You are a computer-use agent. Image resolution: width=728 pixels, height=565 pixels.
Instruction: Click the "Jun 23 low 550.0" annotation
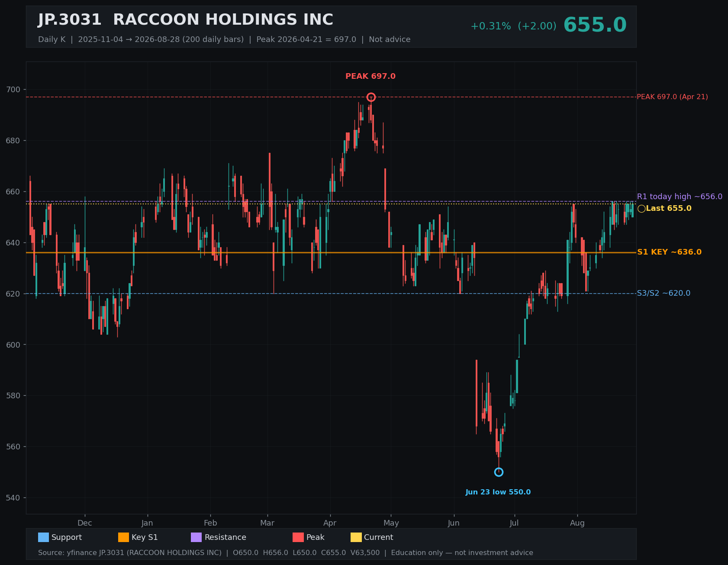tap(498, 492)
